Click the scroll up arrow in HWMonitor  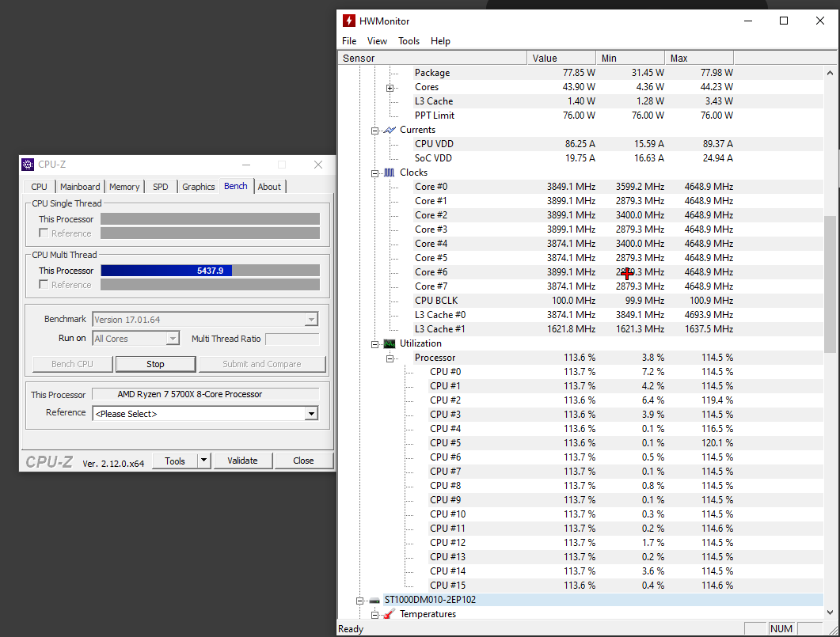coord(830,73)
